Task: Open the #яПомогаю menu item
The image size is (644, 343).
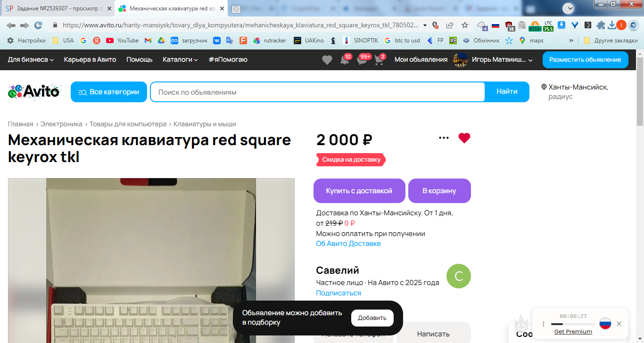Action: [228, 59]
